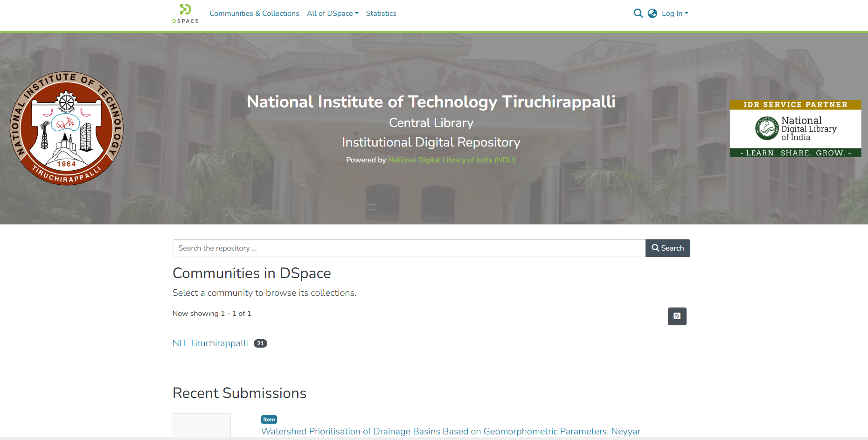Open the Communities & Collections menu item
This screenshot has height=440, width=868.
(254, 14)
